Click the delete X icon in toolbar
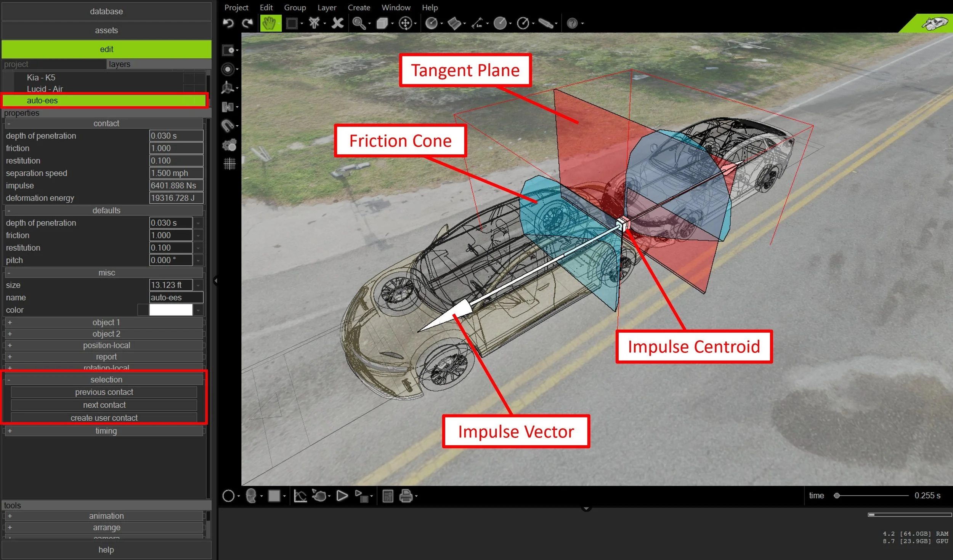 pos(337,23)
